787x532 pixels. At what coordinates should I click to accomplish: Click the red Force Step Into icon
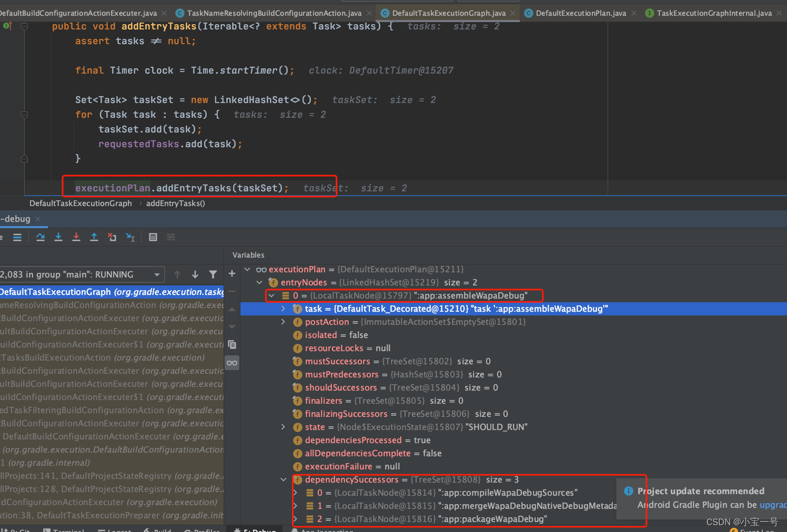click(76, 237)
